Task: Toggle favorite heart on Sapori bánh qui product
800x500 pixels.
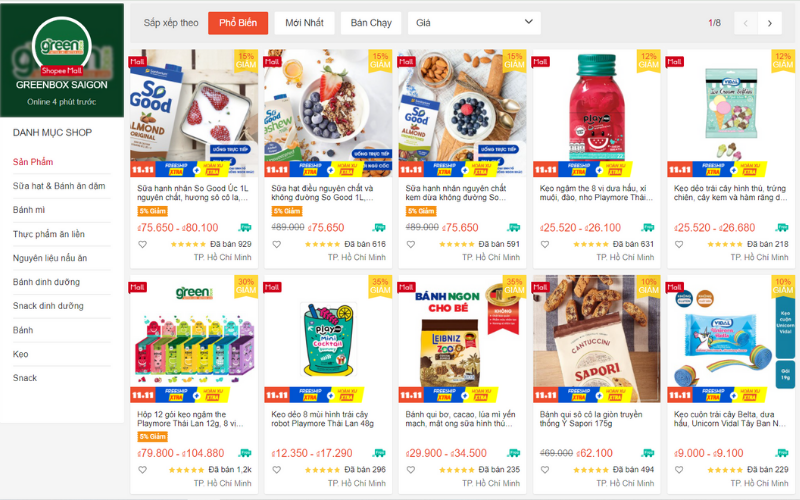Action: [x=545, y=470]
